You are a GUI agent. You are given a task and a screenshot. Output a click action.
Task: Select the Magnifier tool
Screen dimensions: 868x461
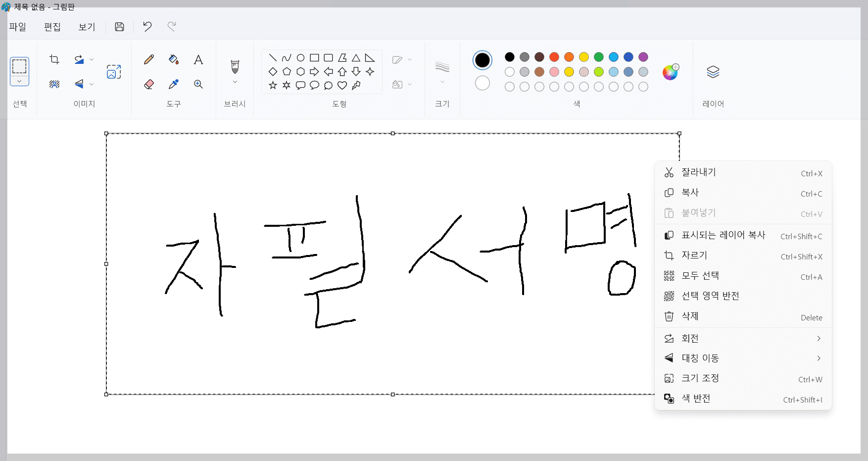click(198, 84)
